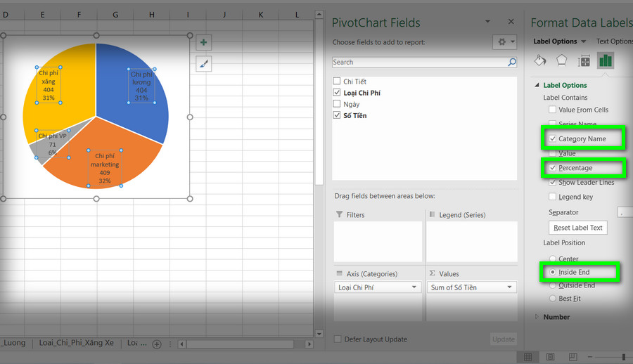Click the zoom slider handle

point(624,357)
